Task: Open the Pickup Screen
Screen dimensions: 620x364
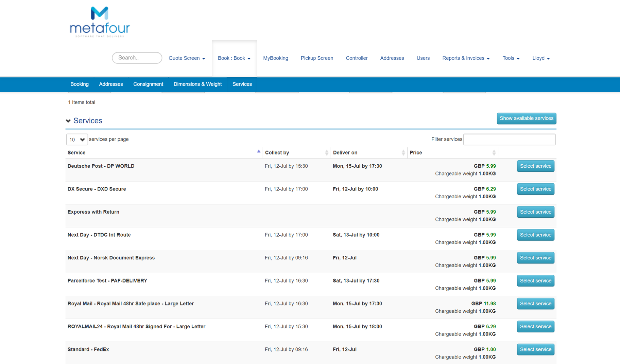Action: point(317,58)
